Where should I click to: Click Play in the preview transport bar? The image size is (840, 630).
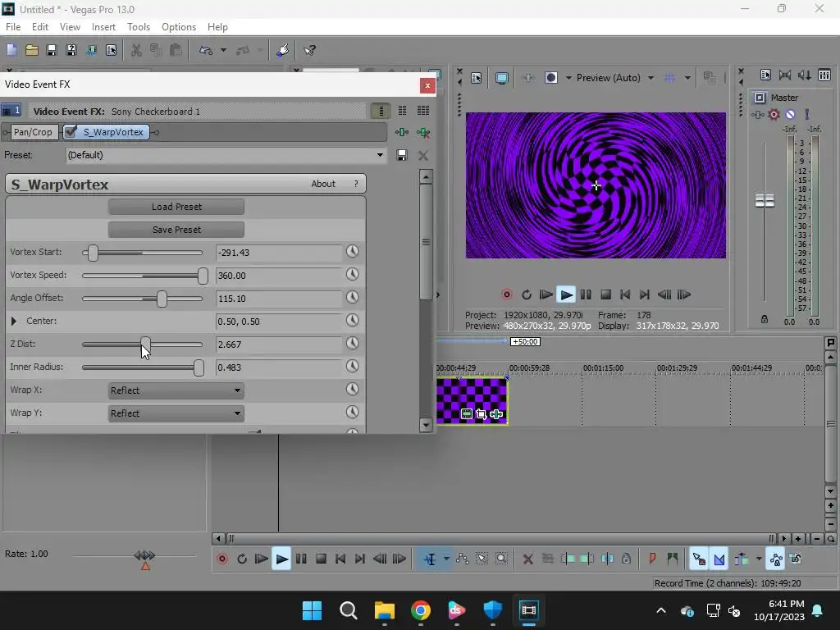click(566, 294)
